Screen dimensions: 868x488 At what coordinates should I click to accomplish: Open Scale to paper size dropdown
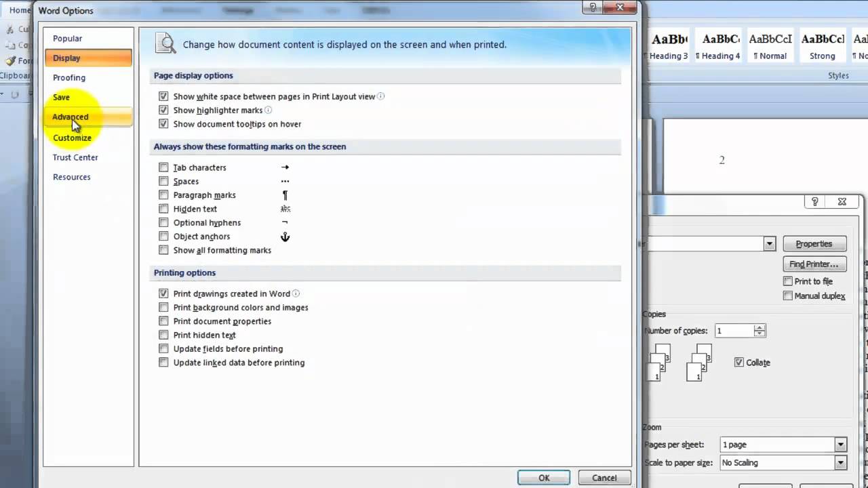841,463
